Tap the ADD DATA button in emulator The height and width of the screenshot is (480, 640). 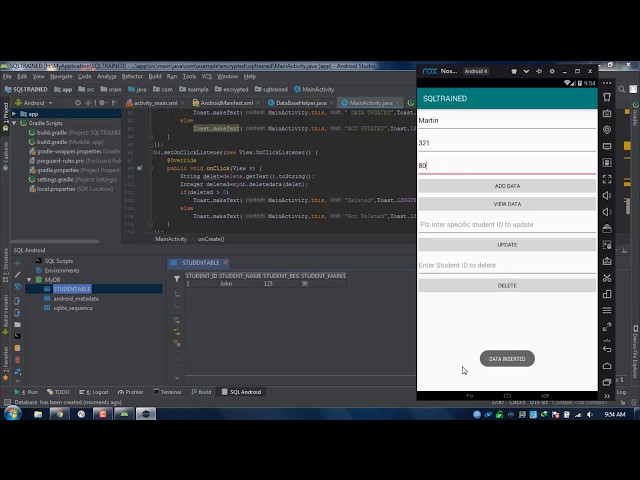507,186
